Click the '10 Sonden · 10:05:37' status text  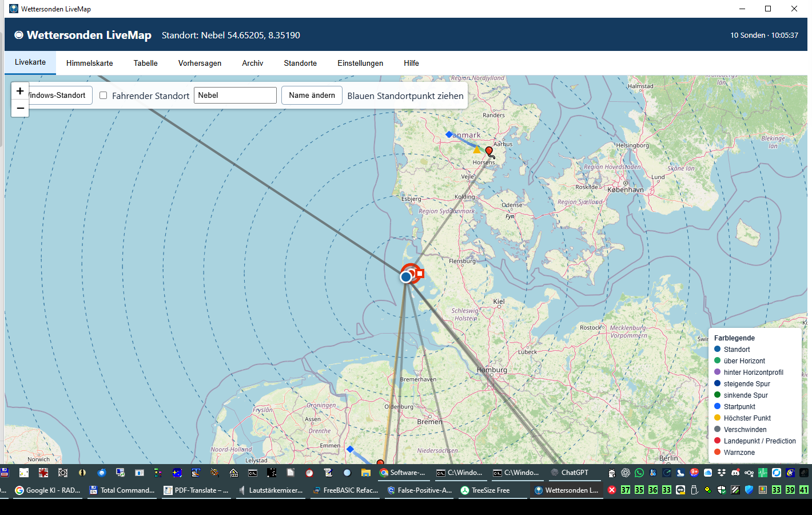(x=764, y=35)
